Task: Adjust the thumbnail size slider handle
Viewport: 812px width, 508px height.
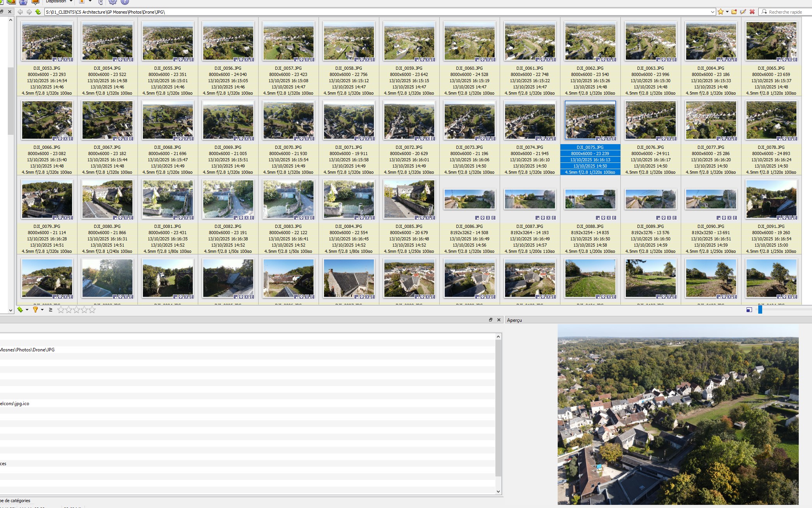Action: tap(760, 310)
